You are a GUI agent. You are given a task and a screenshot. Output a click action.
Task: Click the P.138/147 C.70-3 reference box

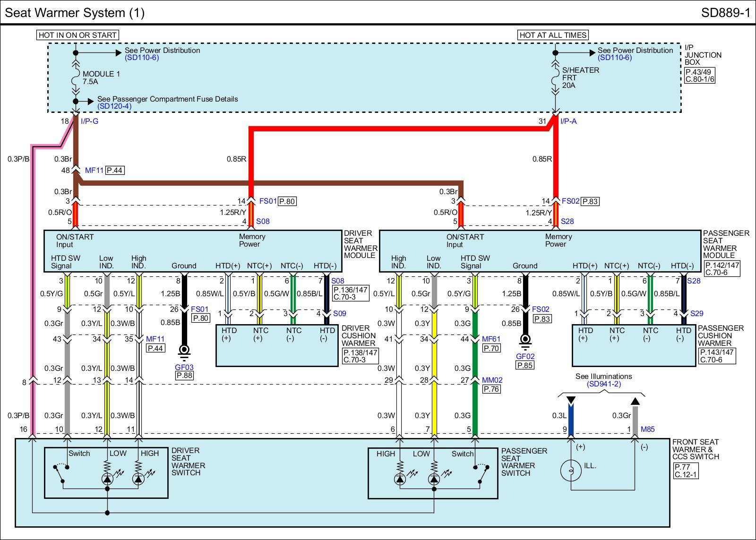click(x=361, y=356)
